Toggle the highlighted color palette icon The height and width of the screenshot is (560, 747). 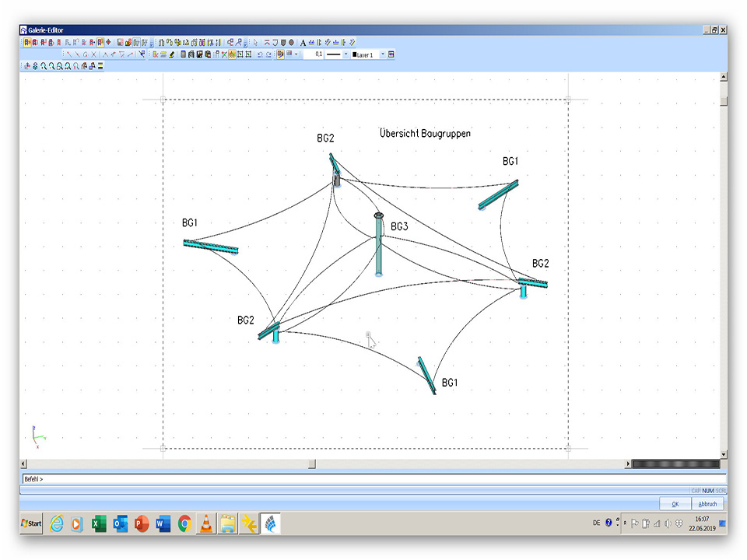coord(280,54)
